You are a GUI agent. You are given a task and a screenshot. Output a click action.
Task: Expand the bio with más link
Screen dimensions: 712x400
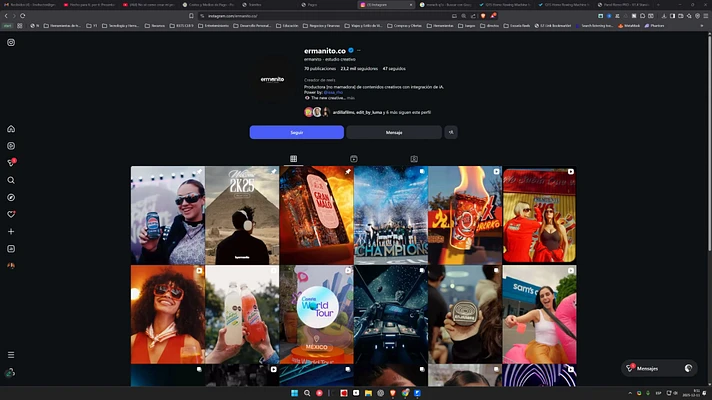(x=351, y=98)
